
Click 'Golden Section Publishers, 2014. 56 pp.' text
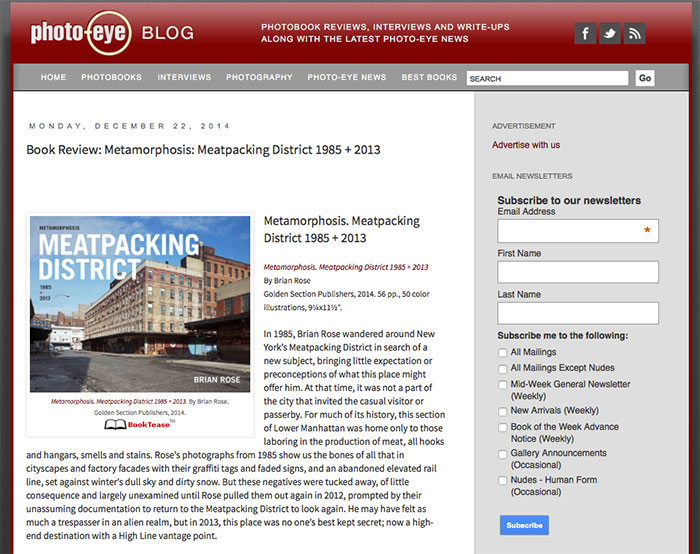(319, 294)
